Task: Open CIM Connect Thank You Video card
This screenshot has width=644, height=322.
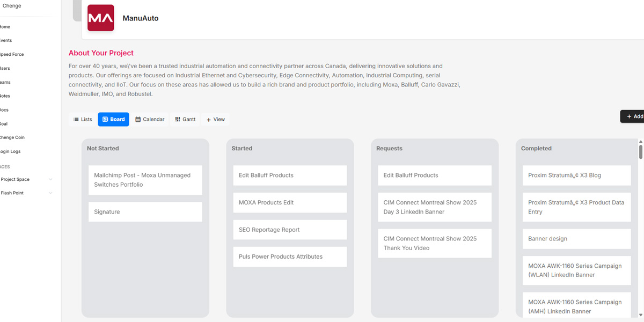Action: click(x=435, y=243)
